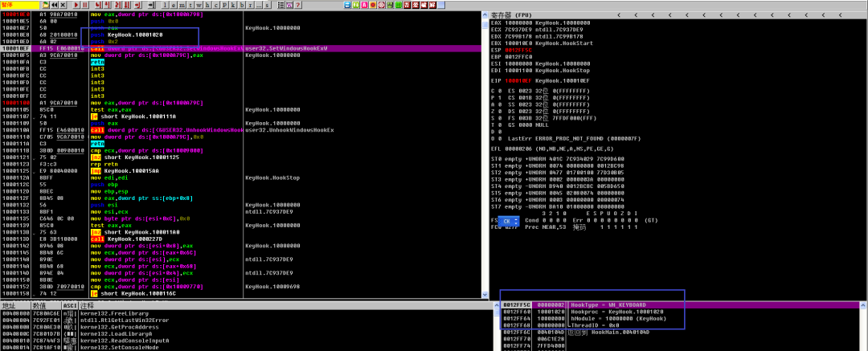868x351 pixels.
Task: Click the stack pane scroll-up arrow at right edge
Action: click(865, 304)
